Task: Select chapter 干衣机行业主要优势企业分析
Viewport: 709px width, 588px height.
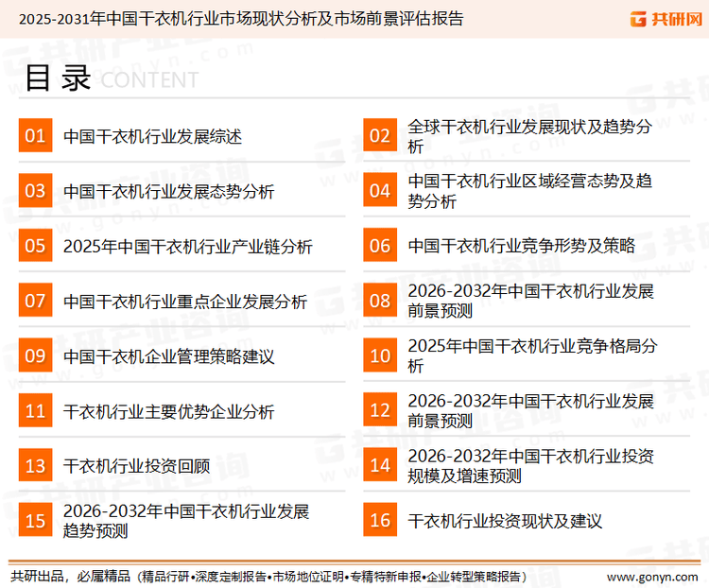Action: (x=168, y=412)
